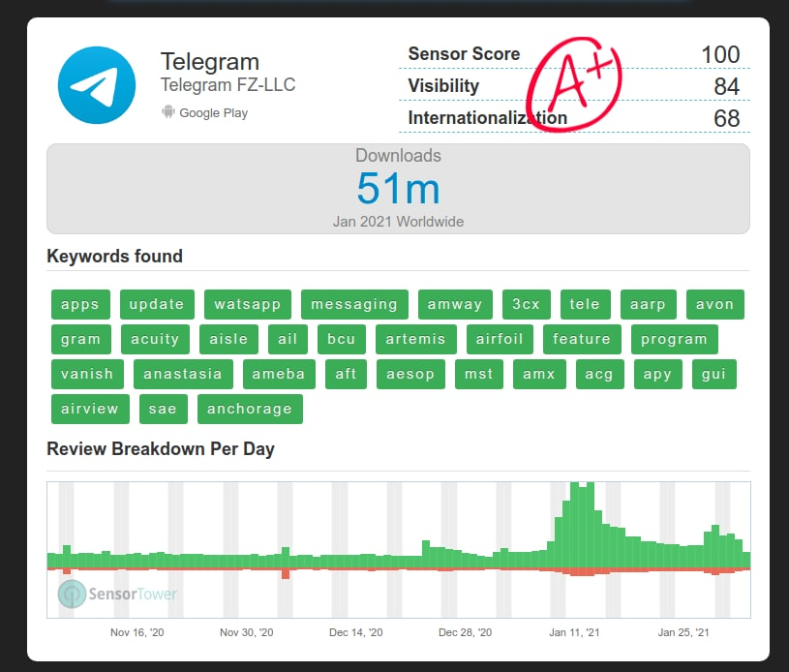Image resolution: width=789 pixels, height=672 pixels.
Task: Select the 'amway' keyword tag
Action: click(455, 304)
